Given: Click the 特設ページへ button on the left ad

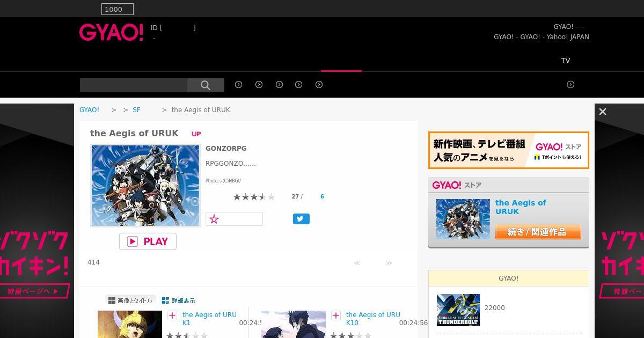Looking at the screenshot, I should tap(35, 291).
